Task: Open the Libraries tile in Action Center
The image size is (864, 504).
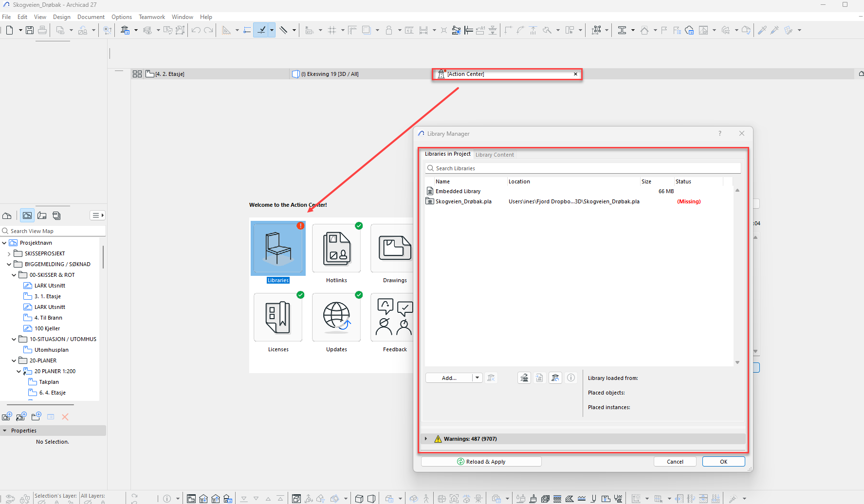Action: click(278, 248)
